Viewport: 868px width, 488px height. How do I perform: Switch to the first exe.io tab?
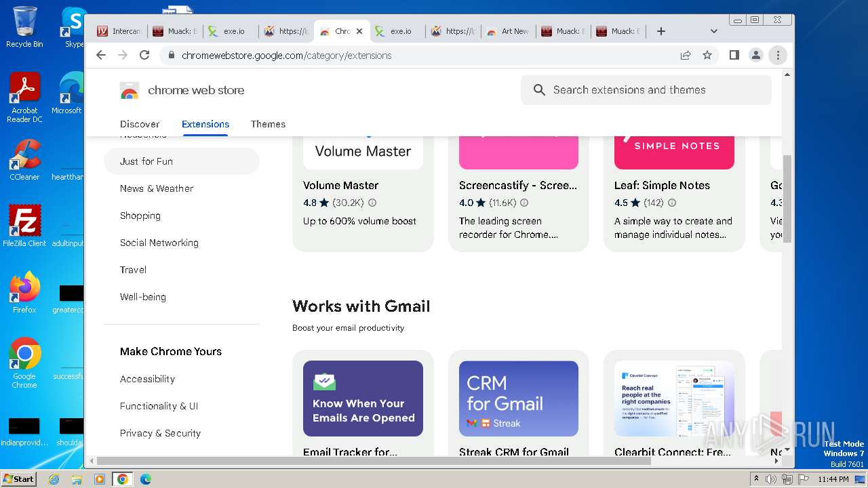click(x=230, y=30)
